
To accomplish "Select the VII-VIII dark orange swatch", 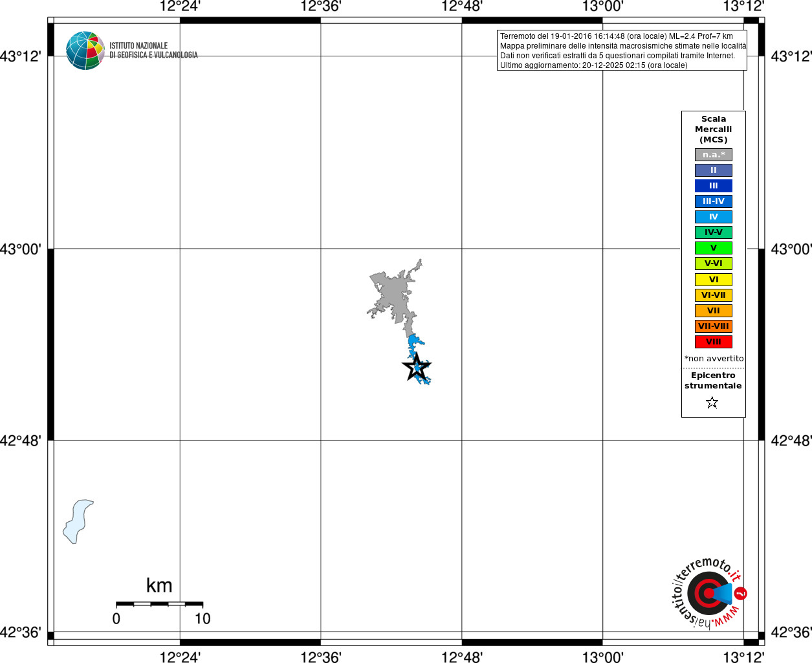I will [714, 326].
